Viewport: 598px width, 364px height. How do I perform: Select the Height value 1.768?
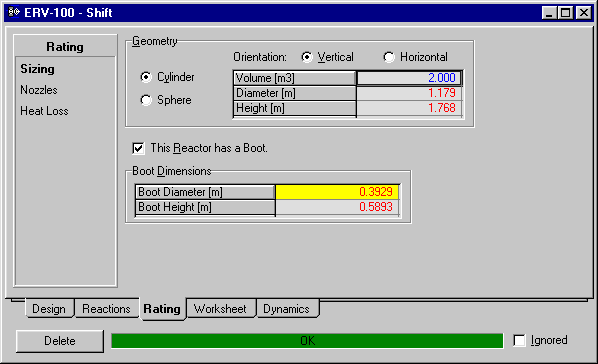point(409,108)
